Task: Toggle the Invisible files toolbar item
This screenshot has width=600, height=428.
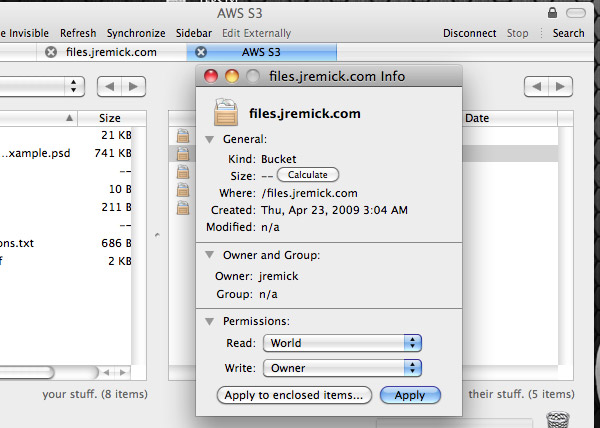Action: (x=24, y=33)
